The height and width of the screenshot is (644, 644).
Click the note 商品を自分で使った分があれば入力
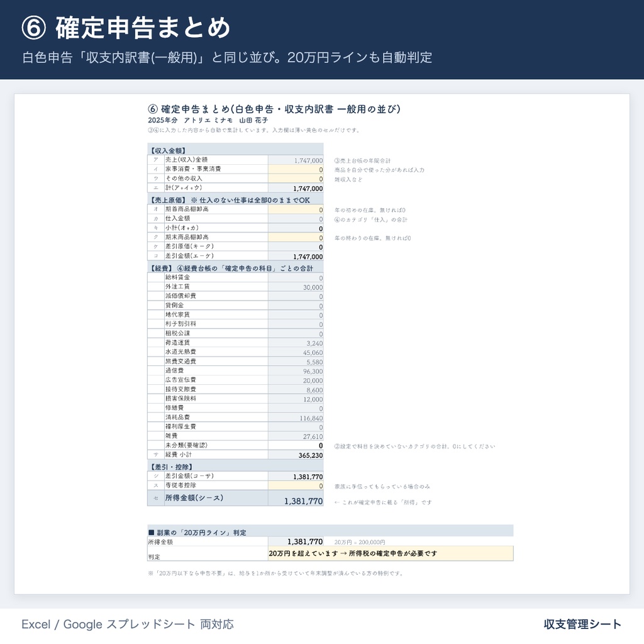tap(379, 170)
